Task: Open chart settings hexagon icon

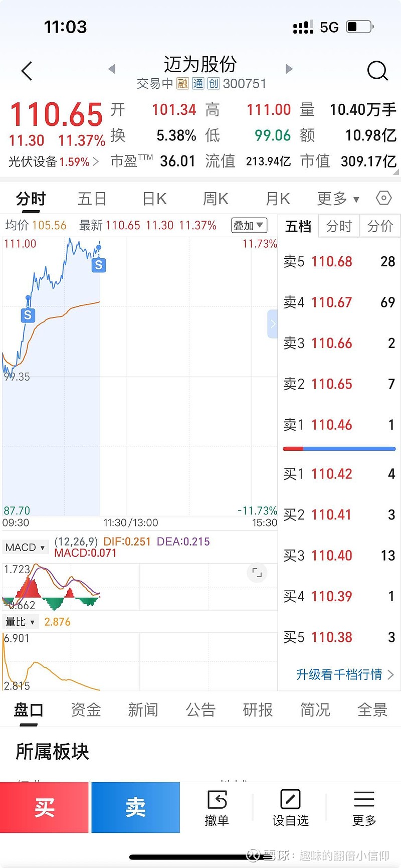Action: (383, 198)
